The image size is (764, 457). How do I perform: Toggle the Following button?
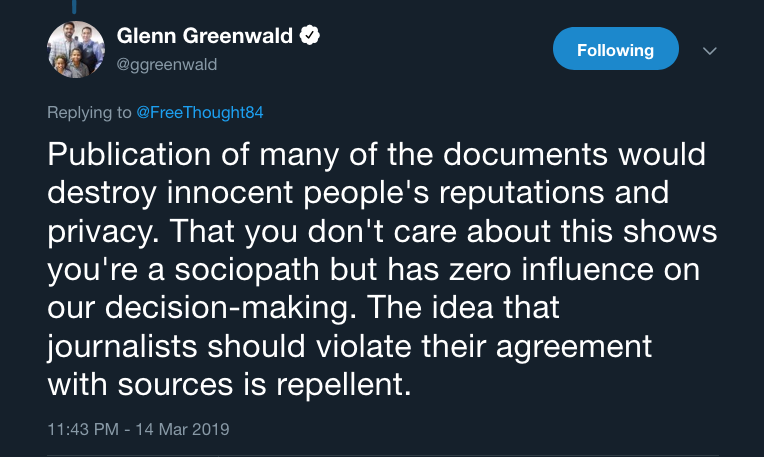pyautogui.click(x=615, y=49)
